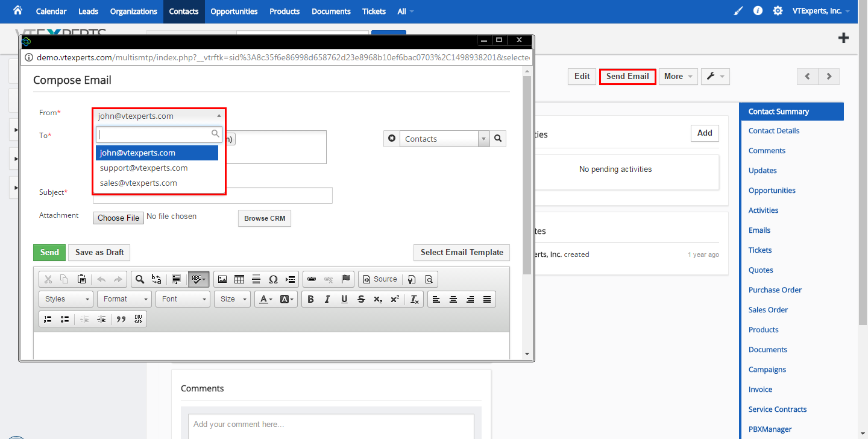Create DIV container icon
This screenshot has width=868, height=439.
point(138,319)
